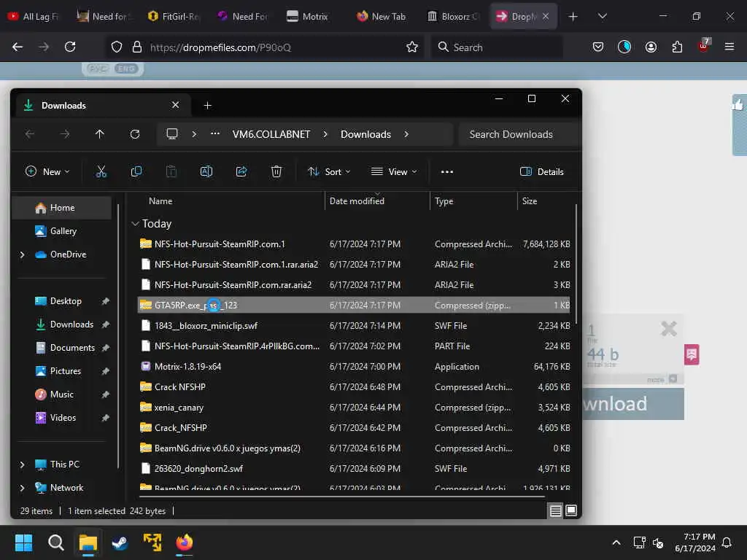Expand Network tree node
This screenshot has width=747, height=560.
(22, 488)
